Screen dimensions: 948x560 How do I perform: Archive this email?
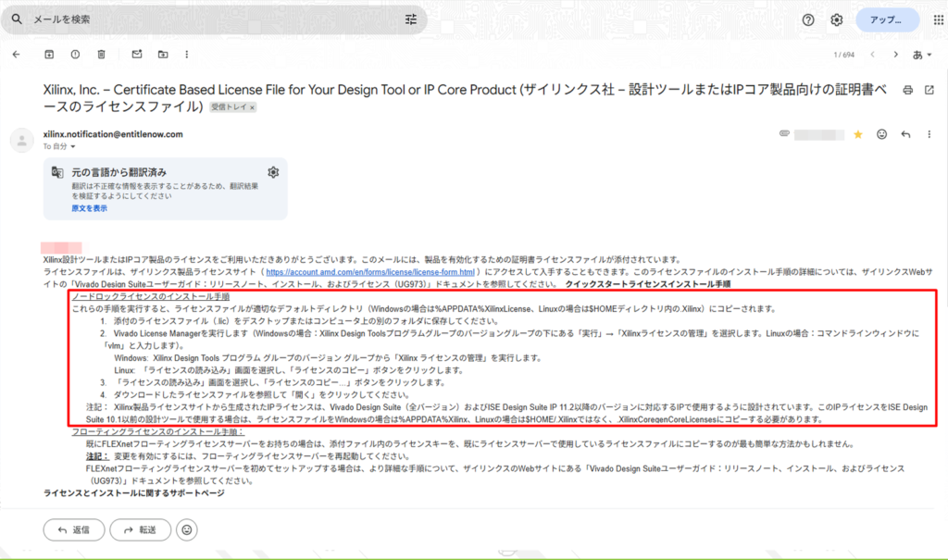49,55
